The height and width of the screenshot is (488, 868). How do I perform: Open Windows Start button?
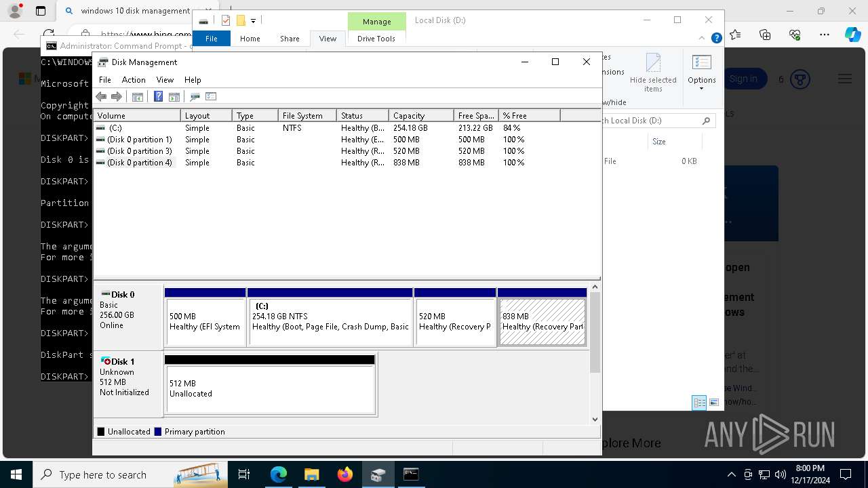(x=16, y=474)
